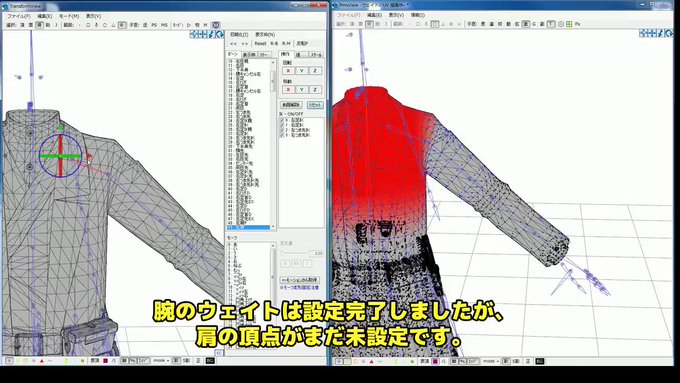Image resolution: width=680 pixels, height=383 pixels.
Task: Click 反転P button in transform panel
Action: tap(302, 43)
